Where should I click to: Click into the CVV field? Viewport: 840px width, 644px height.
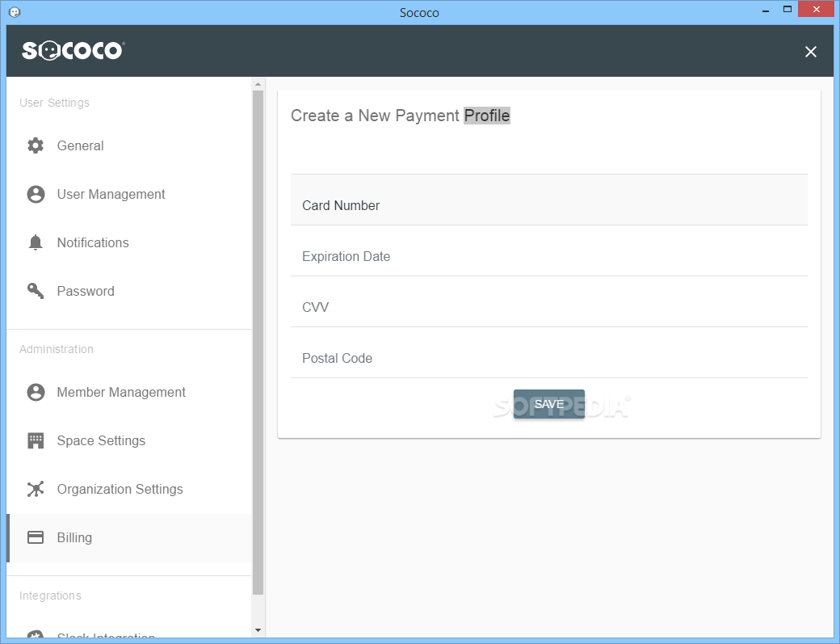pos(548,301)
